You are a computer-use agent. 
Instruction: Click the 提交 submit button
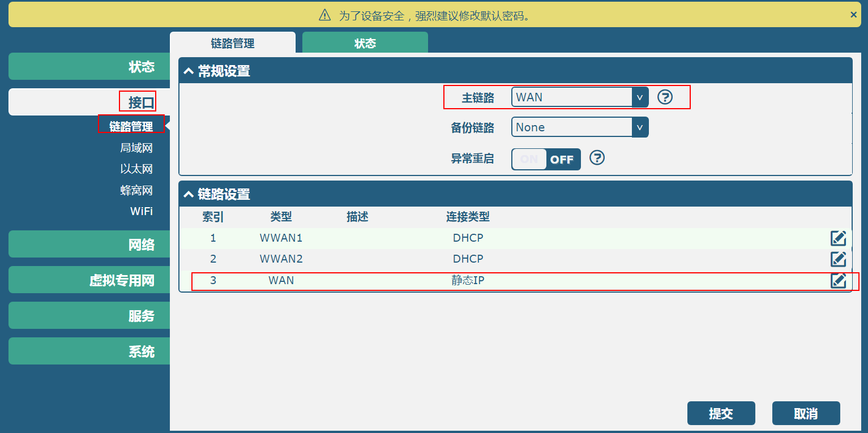point(721,414)
